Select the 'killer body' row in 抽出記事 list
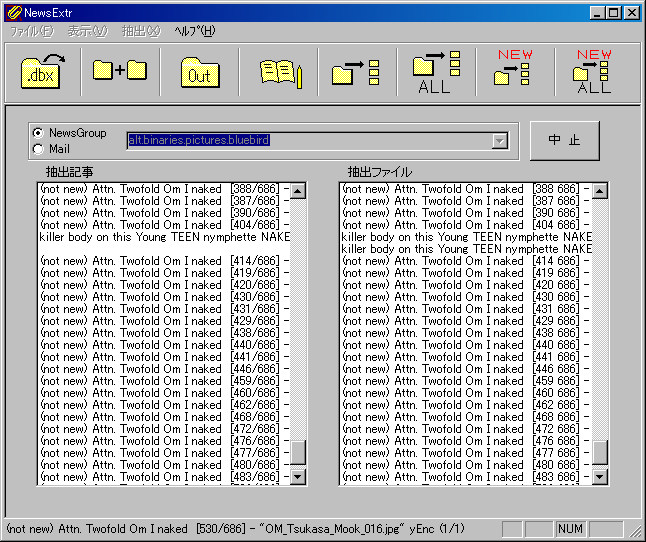Screen dimensions: 646x542 pos(164,237)
